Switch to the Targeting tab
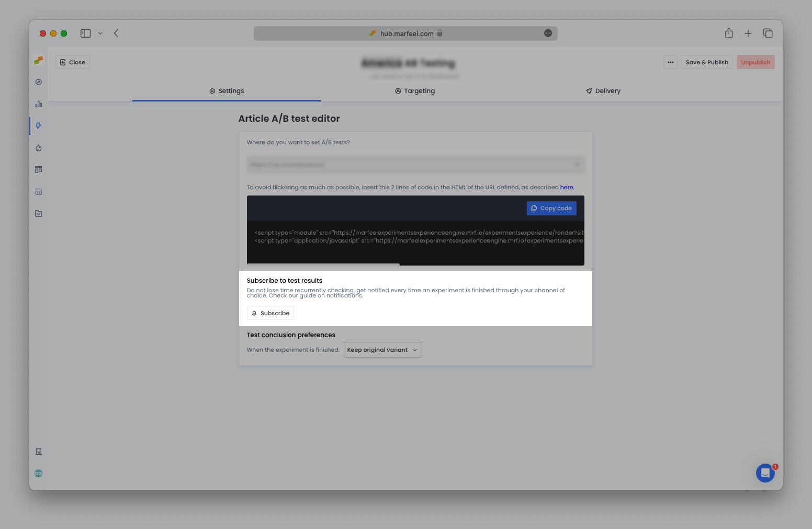The width and height of the screenshot is (812, 529). click(x=415, y=90)
